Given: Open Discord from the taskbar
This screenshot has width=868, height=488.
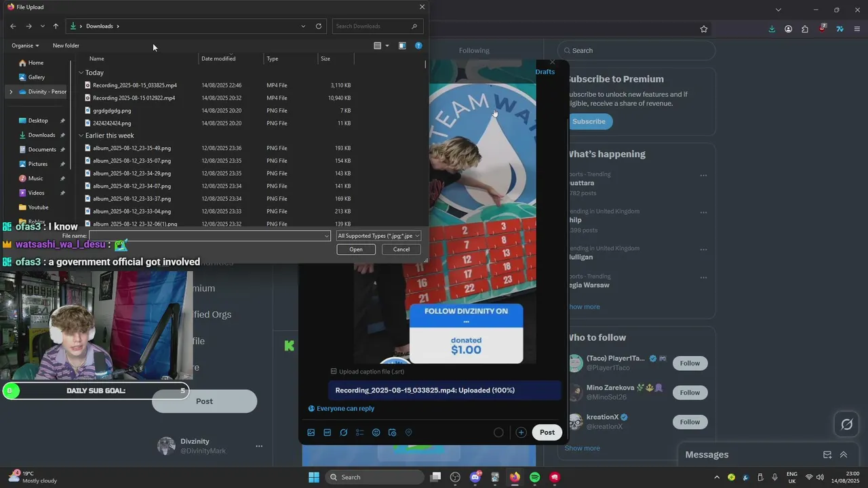Looking at the screenshot, I should 475,477.
